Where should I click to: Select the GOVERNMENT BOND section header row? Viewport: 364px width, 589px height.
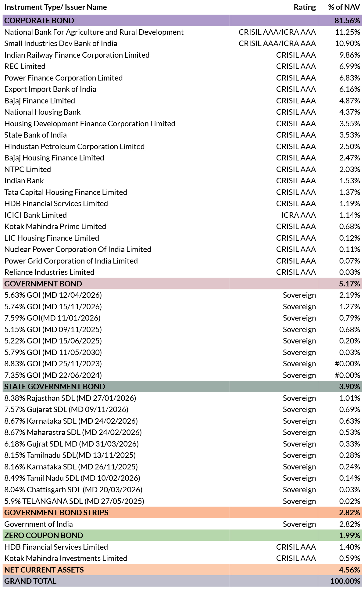coord(182,284)
